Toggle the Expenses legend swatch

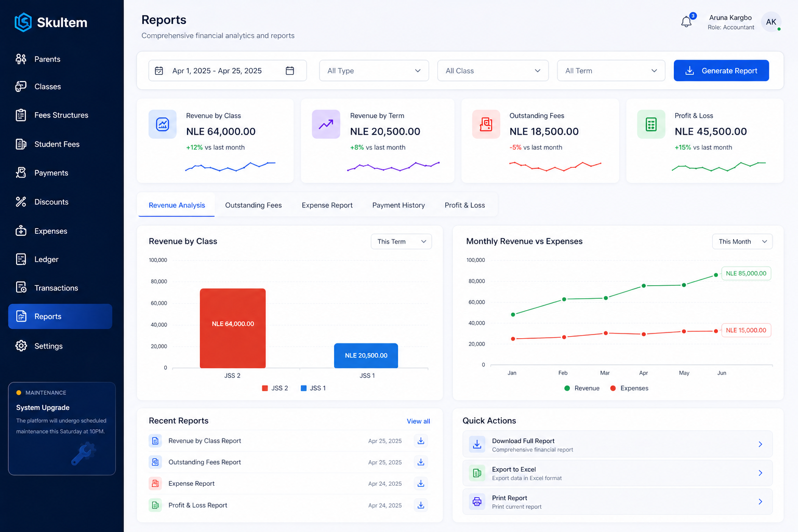click(613, 388)
